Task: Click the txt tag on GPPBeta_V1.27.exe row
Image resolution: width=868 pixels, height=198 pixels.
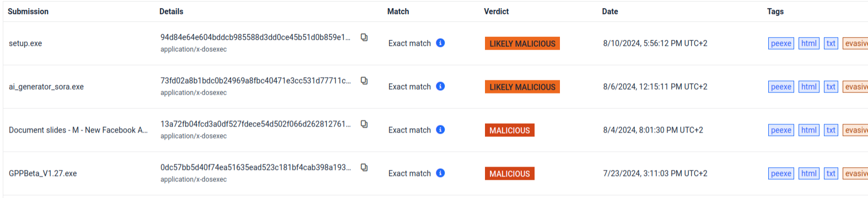Action: 831,174
